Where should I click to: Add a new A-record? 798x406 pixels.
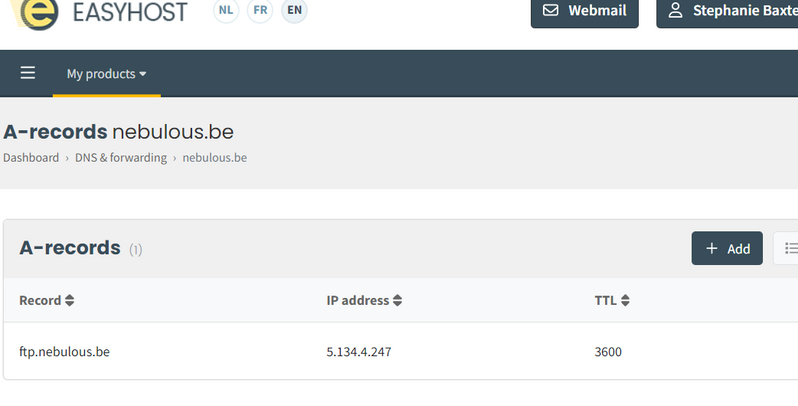click(x=727, y=248)
